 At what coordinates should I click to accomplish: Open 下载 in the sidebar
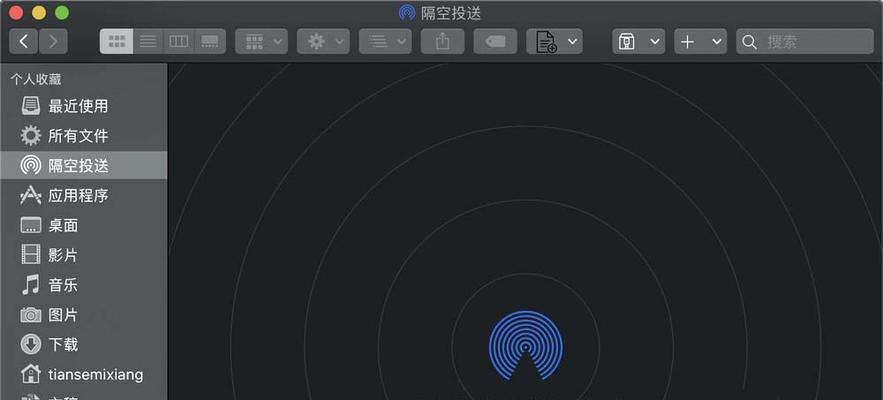[84, 344]
